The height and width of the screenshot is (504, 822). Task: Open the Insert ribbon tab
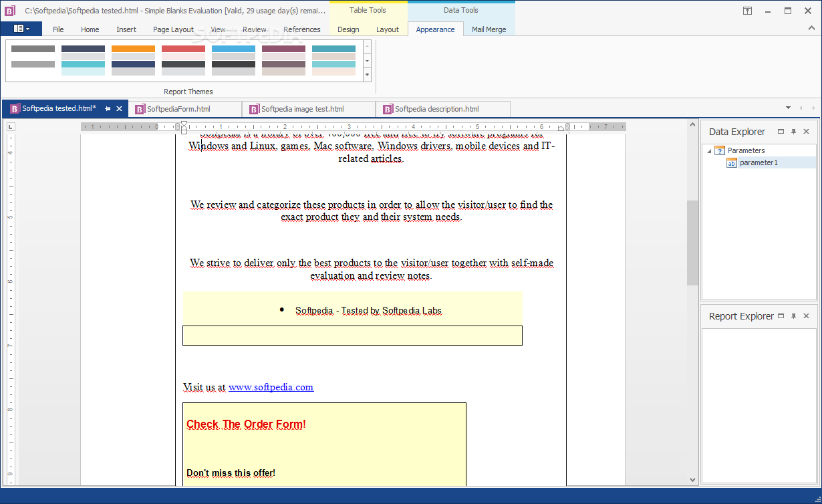126,29
